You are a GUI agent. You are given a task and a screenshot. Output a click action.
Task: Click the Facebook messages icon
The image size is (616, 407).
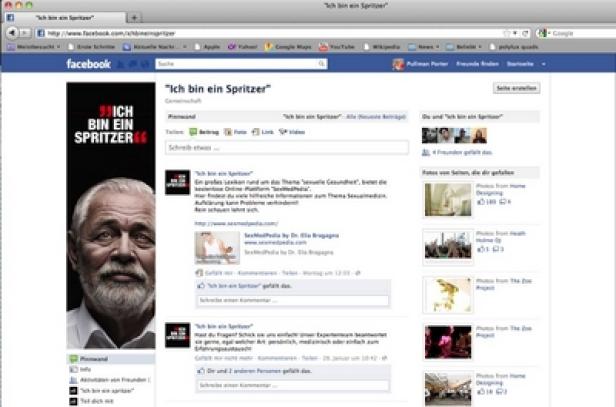[134, 64]
